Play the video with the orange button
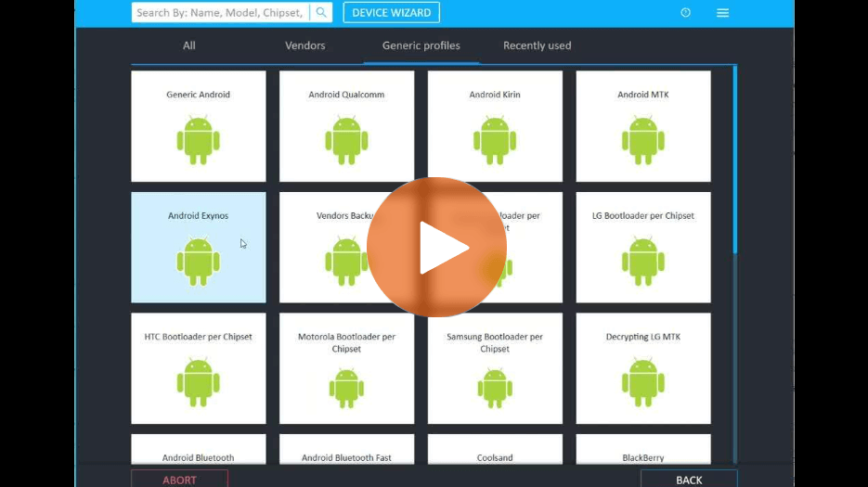Screen dimensions: 868x487 coord(436,248)
